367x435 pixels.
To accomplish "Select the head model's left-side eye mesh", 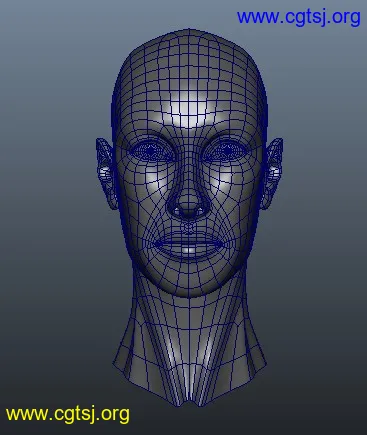I will point(151,151).
